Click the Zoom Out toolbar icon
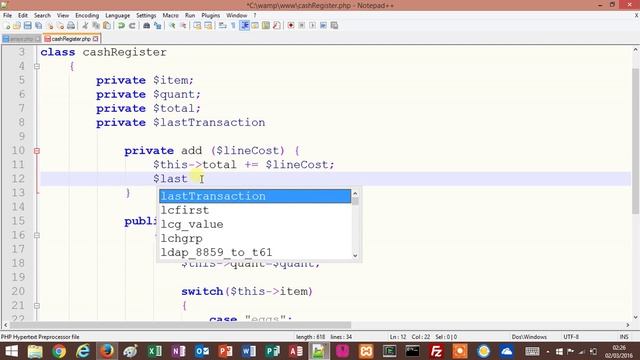Viewport: 640px width, 360px height. pyautogui.click(x=183, y=25)
